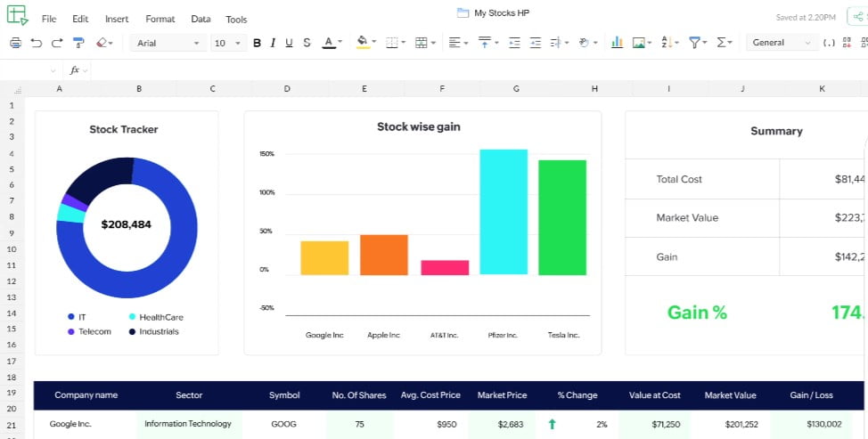Click the GOOG symbol cell
This screenshot has width=868, height=439.
pos(283,425)
